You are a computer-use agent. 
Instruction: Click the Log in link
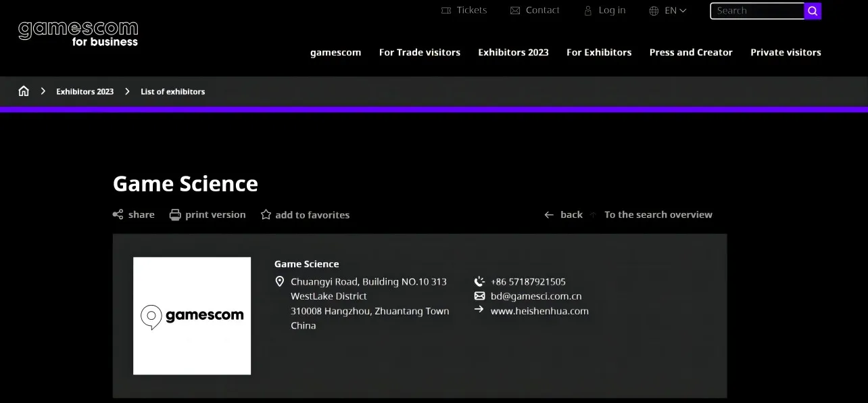click(x=612, y=10)
